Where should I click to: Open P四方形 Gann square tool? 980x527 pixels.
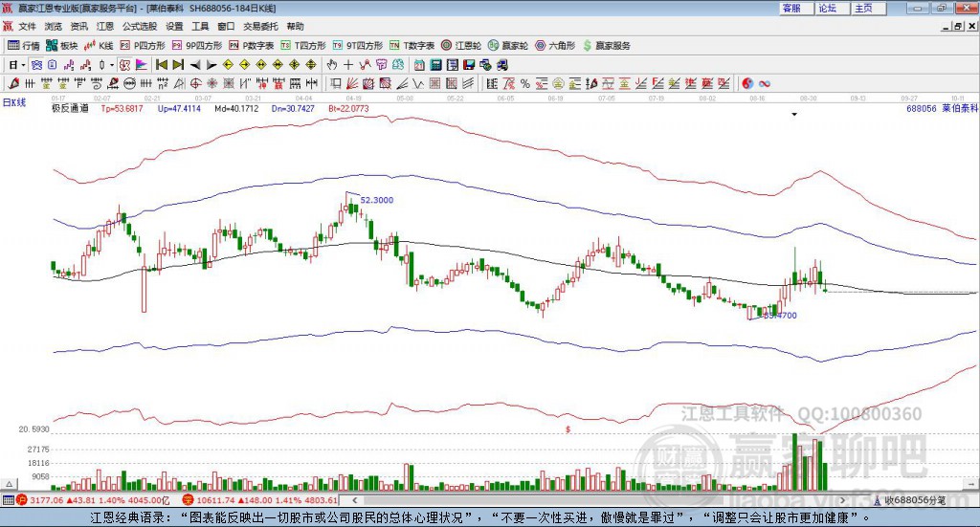143,46
